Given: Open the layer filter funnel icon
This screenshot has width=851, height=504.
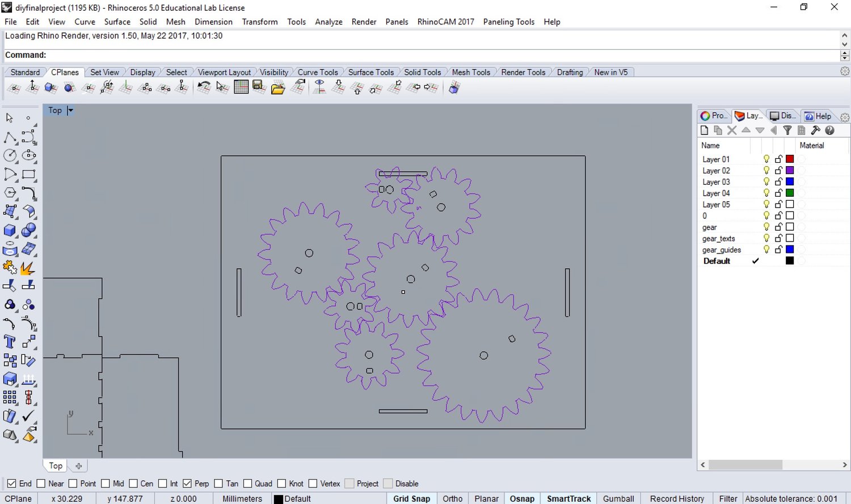Looking at the screenshot, I should (787, 130).
